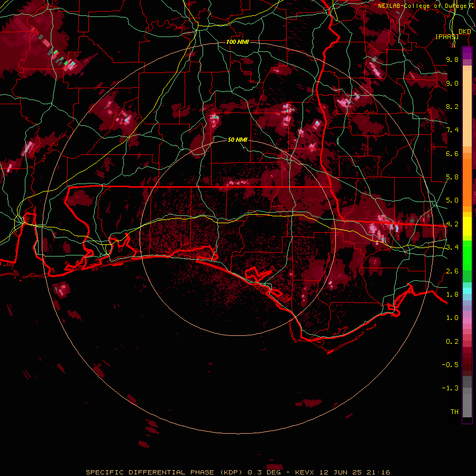Screen dimensions: 476x476
Task: Click the 4.2 legend value
Action: [x=452, y=224]
